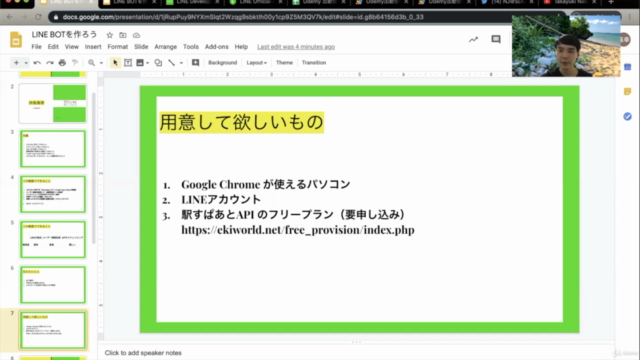Viewport: 640px width, 360px height.
Task: Open zoom level dropdown arrow
Action: (101, 63)
